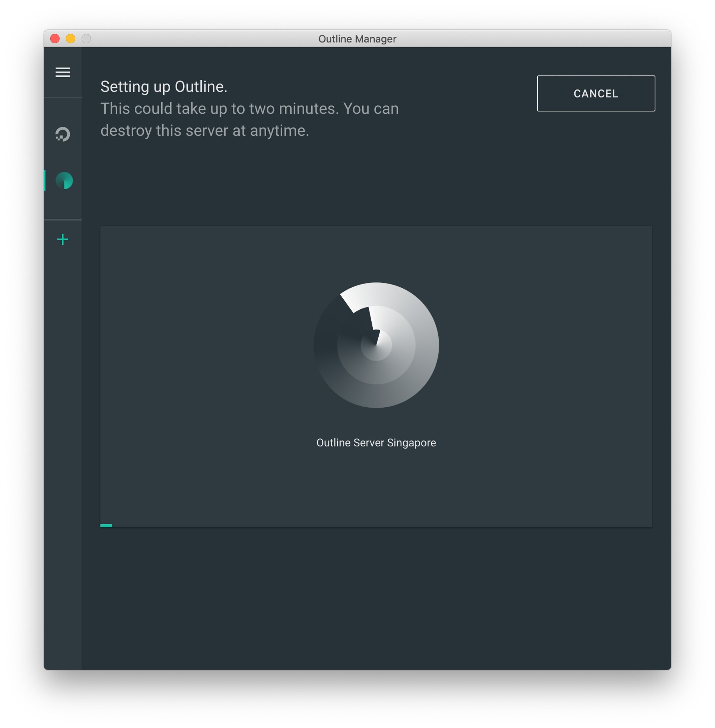Select the DigitalOcean account icon
Image resolution: width=715 pixels, height=728 pixels.
63,134
